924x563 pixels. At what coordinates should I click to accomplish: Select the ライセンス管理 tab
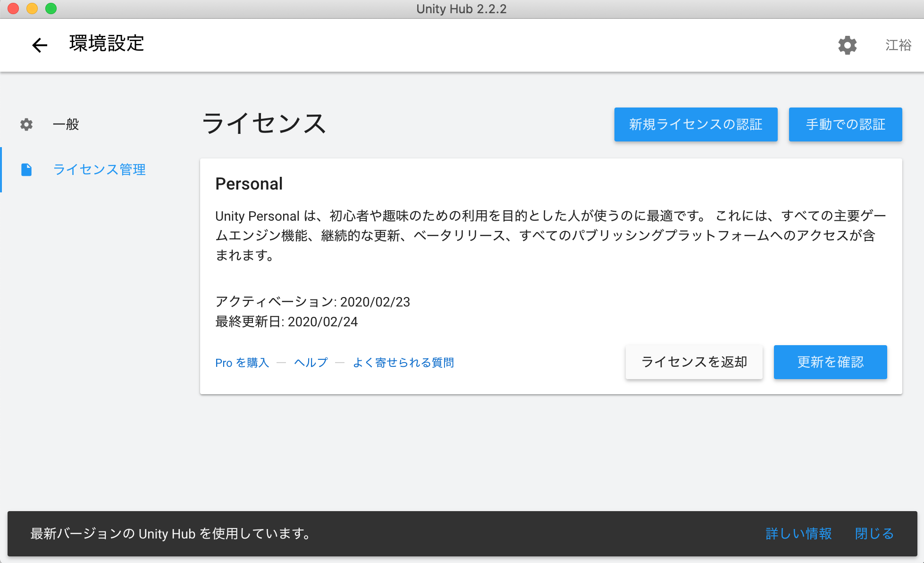point(99,170)
